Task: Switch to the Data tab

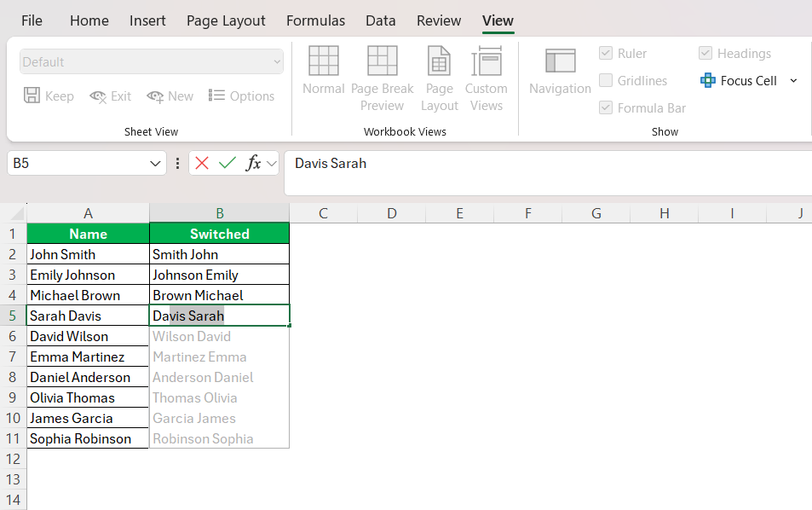Action: tap(380, 20)
